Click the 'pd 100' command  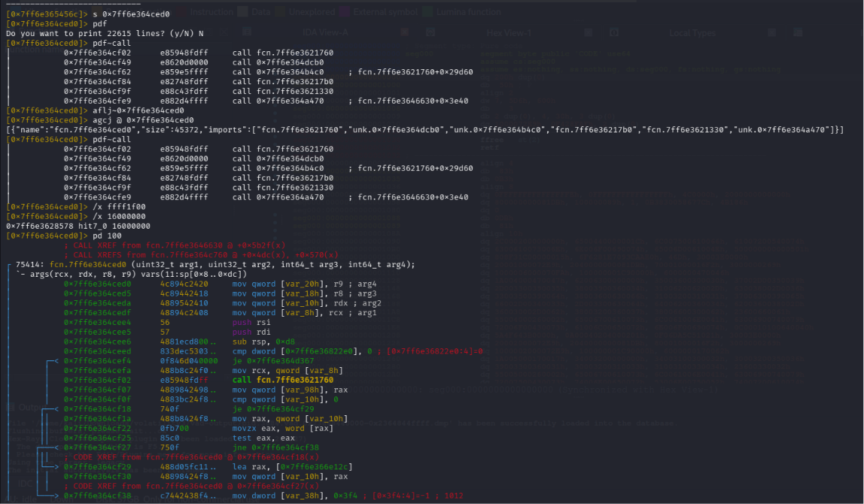pos(107,235)
